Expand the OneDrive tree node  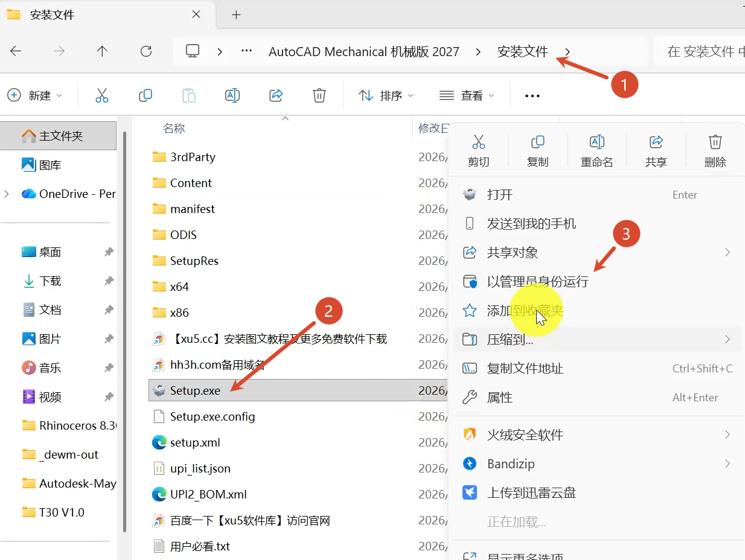pyautogui.click(x=7, y=194)
